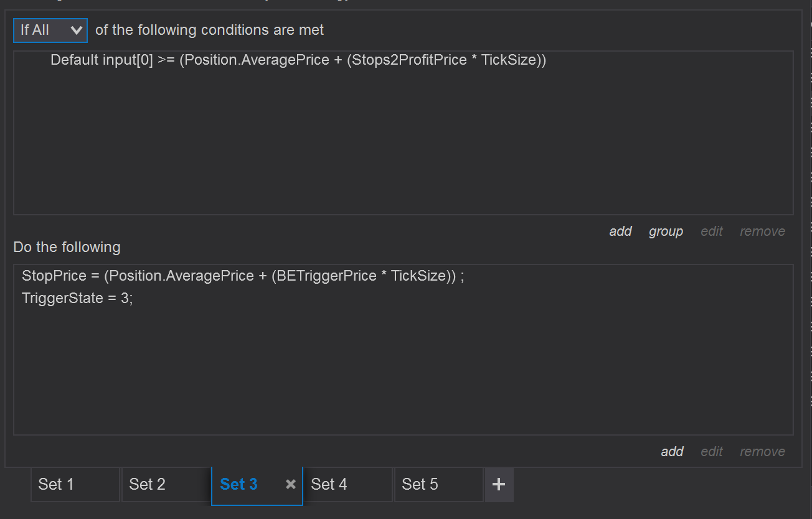This screenshot has height=519, width=812.
Task: Open the Set 4 tab
Action: [347, 484]
